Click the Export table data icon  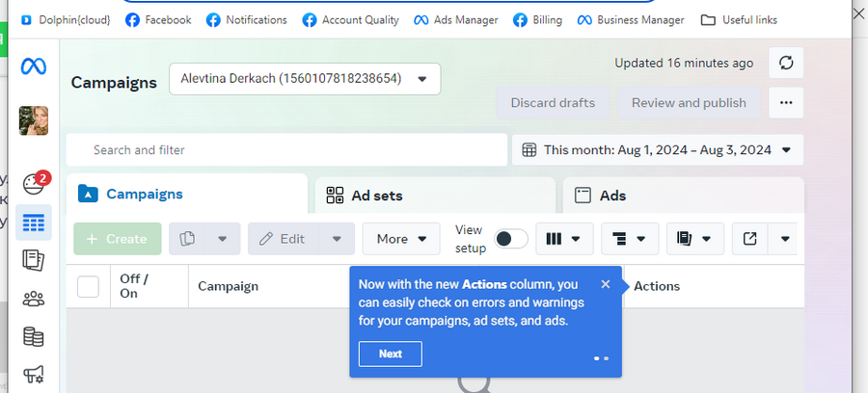tap(750, 239)
